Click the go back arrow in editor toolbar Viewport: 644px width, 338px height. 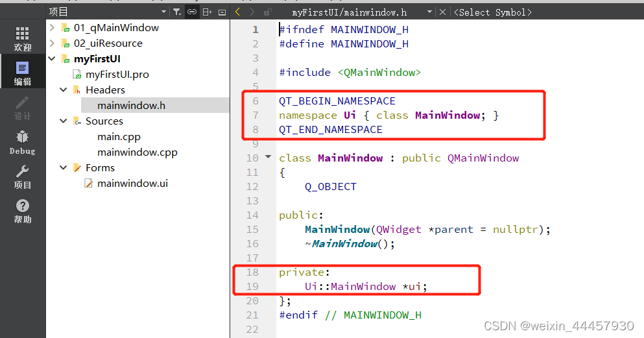click(x=237, y=12)
